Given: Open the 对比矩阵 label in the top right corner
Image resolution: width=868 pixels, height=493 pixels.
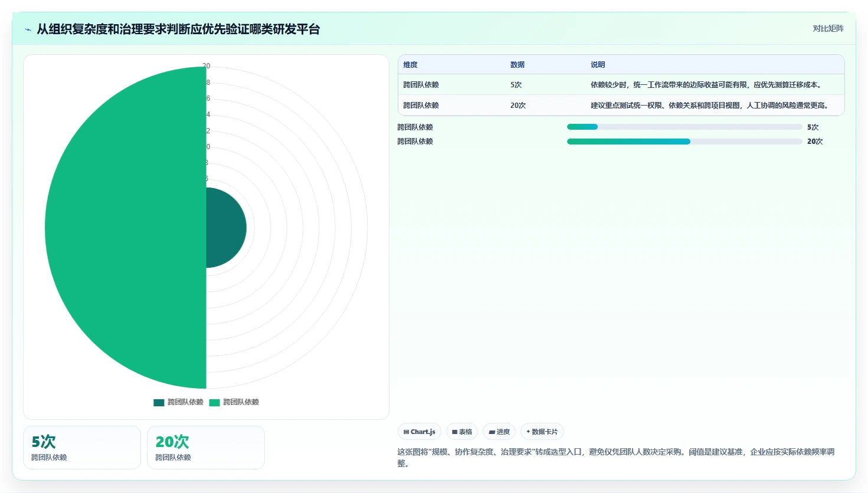Looking at the screenshot, I should 828,28.
